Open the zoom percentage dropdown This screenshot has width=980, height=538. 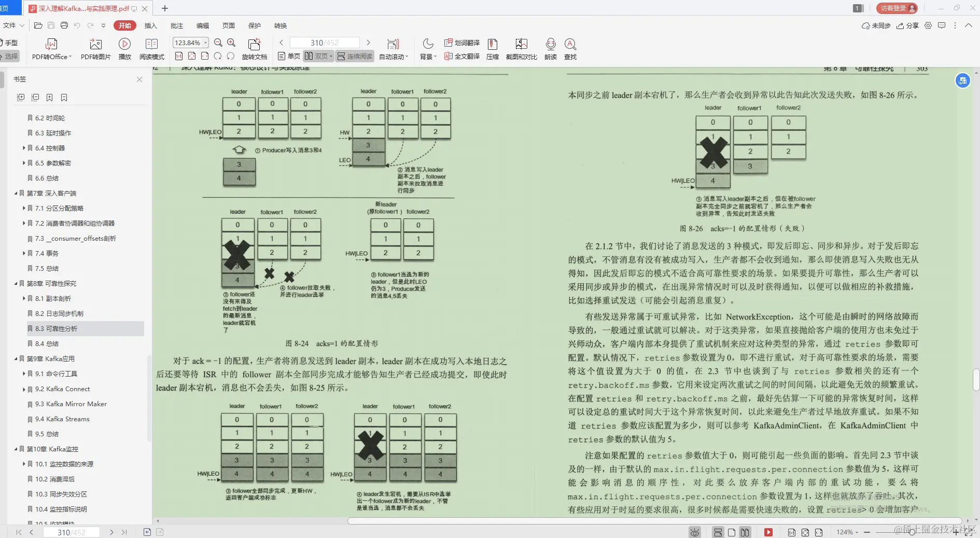pyautogui.click(x=204, y=43)
